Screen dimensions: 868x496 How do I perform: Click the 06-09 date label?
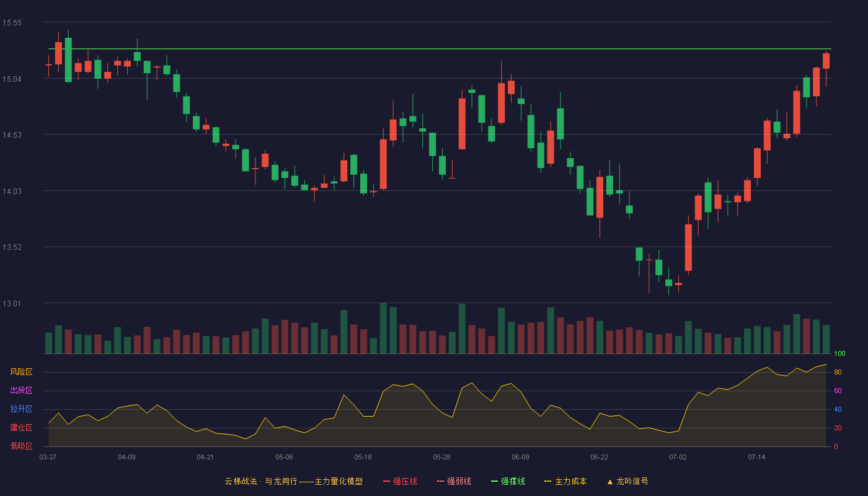(520, 457)
